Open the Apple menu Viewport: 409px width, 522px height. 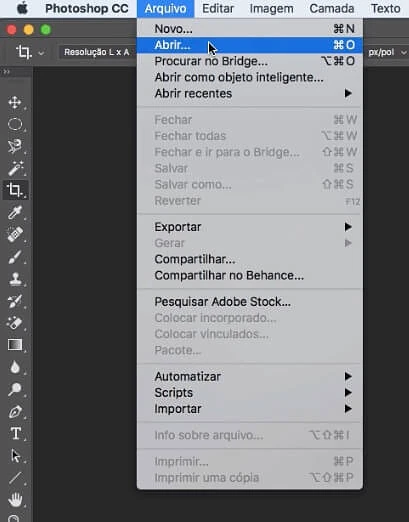22,8
